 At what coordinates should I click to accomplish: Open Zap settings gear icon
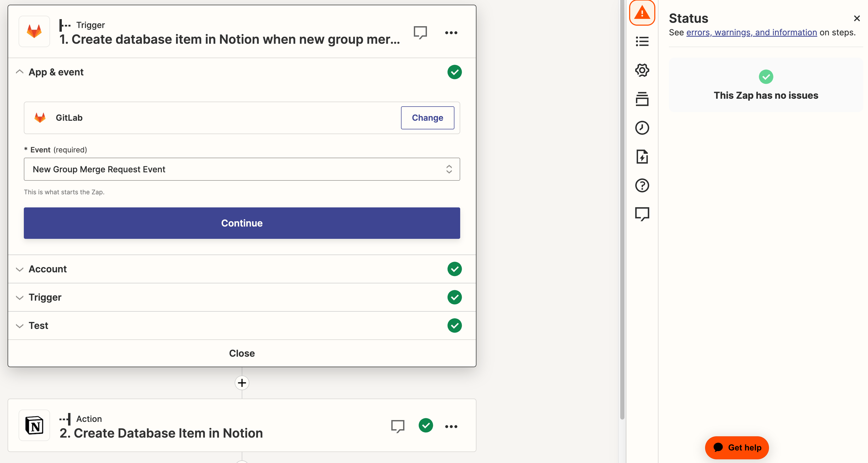[x=642, y=70]
